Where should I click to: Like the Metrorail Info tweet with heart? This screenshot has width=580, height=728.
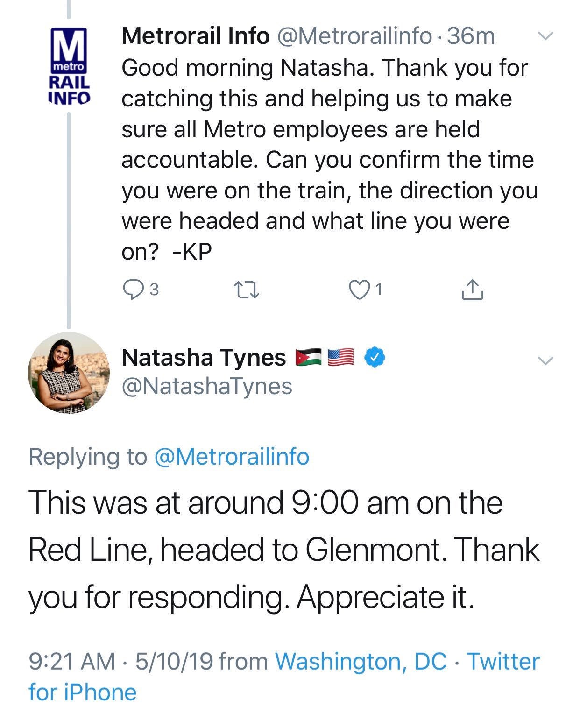[359, 290]
